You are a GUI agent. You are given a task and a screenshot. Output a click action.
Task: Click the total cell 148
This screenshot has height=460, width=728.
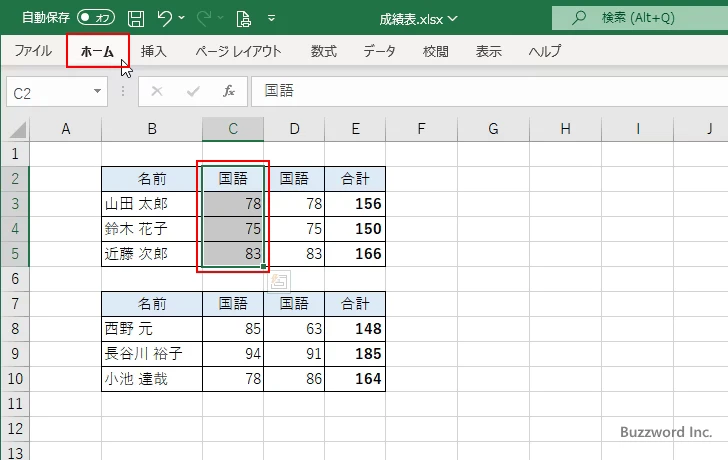355,329
